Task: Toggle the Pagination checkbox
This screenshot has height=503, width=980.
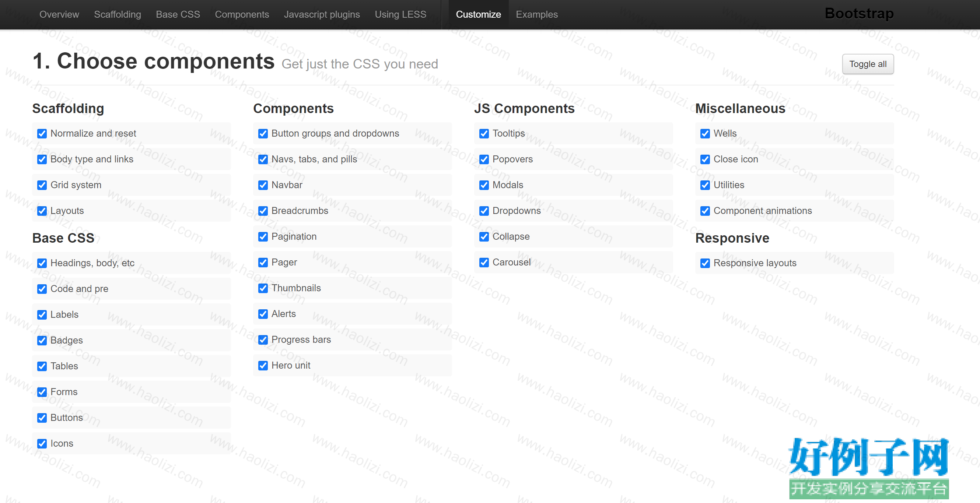Action: tap(263, 237)
